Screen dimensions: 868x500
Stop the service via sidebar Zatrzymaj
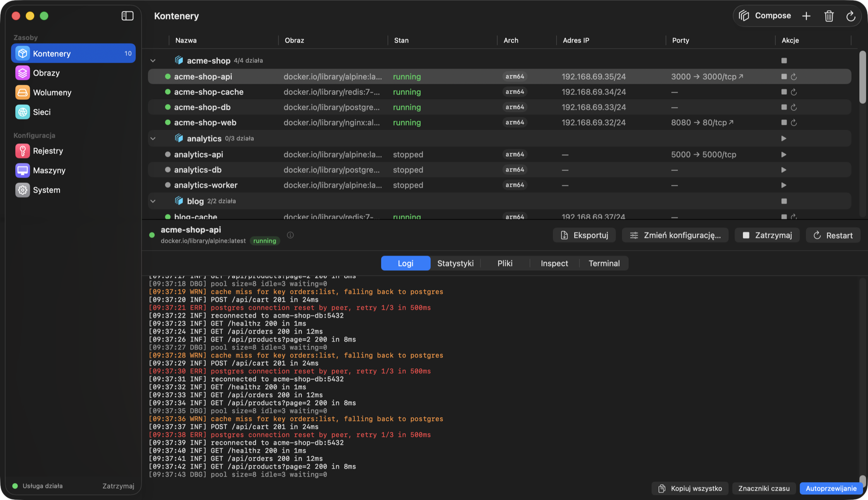click(x=118, y=486)
